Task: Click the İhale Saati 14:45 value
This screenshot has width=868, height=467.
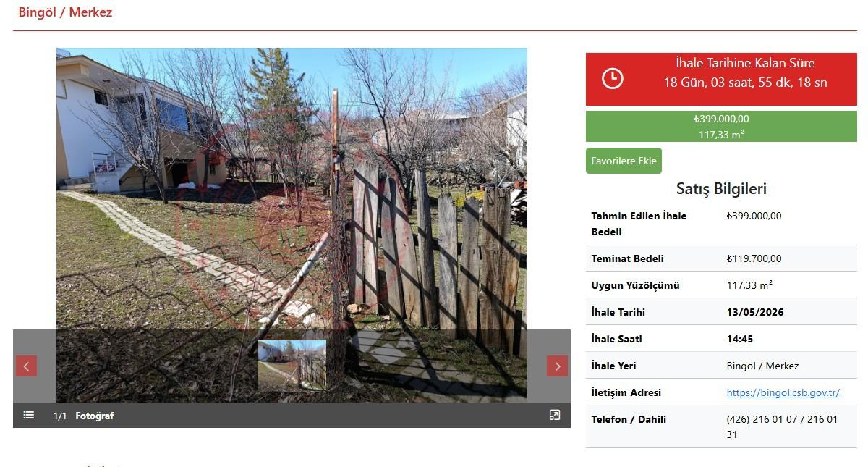Action: (739, 339)
